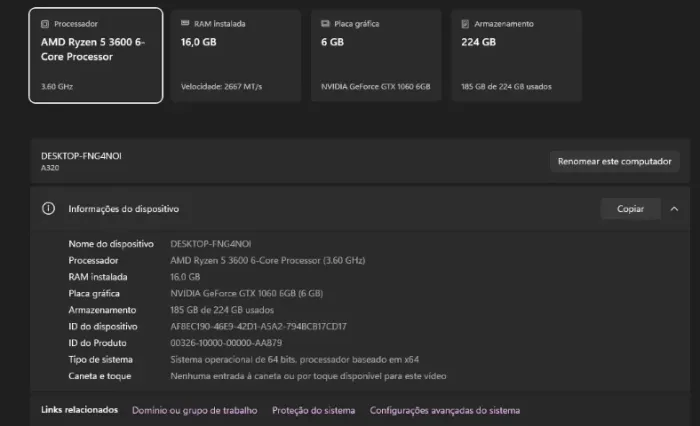Click Sistema operacional de 64 bits text
Screen dimensions: 700x426
295,359
